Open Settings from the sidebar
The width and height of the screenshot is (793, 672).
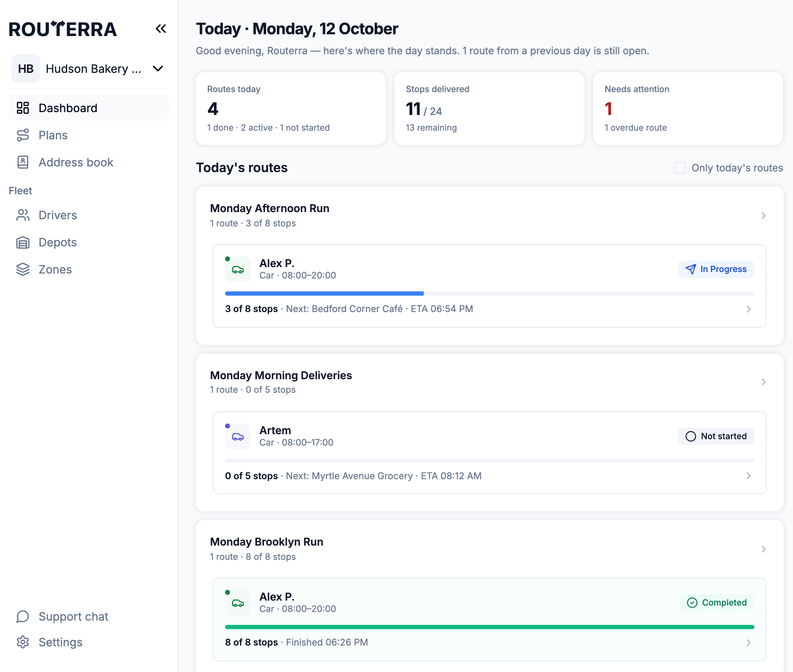point(89,642)
